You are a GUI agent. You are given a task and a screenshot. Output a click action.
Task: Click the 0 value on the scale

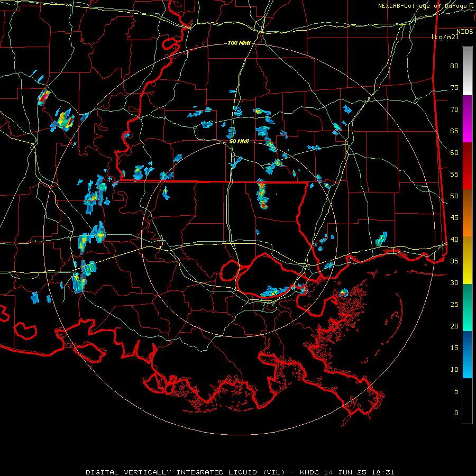coord(456,413)
